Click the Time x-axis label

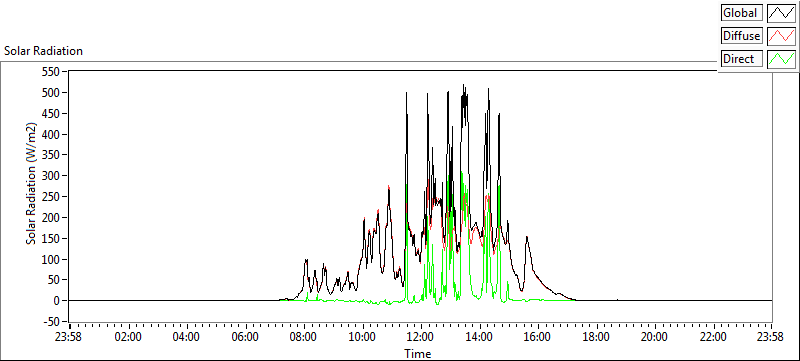coord(418,353)
